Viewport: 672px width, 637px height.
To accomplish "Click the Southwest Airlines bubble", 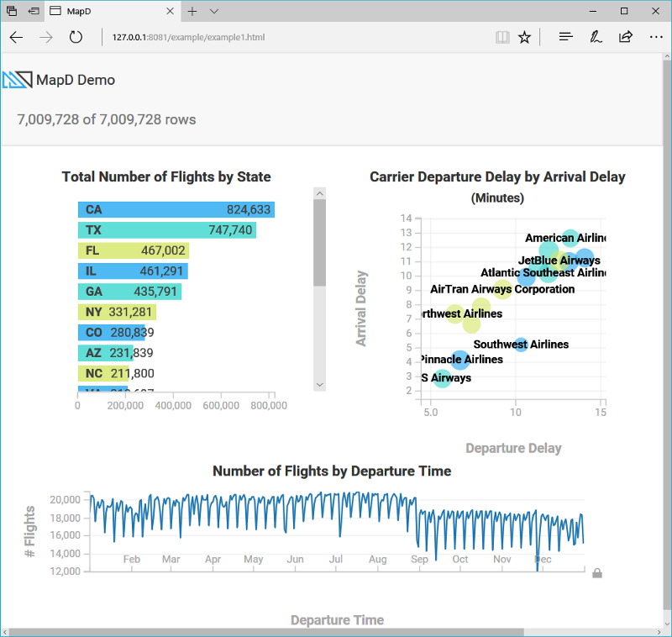I will pos(521,345).
